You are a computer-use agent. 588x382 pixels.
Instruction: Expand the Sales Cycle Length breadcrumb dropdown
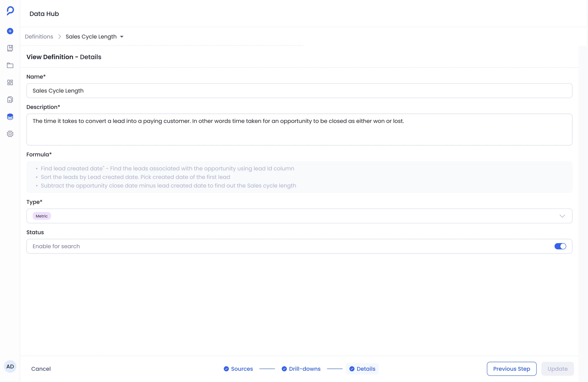122,37
